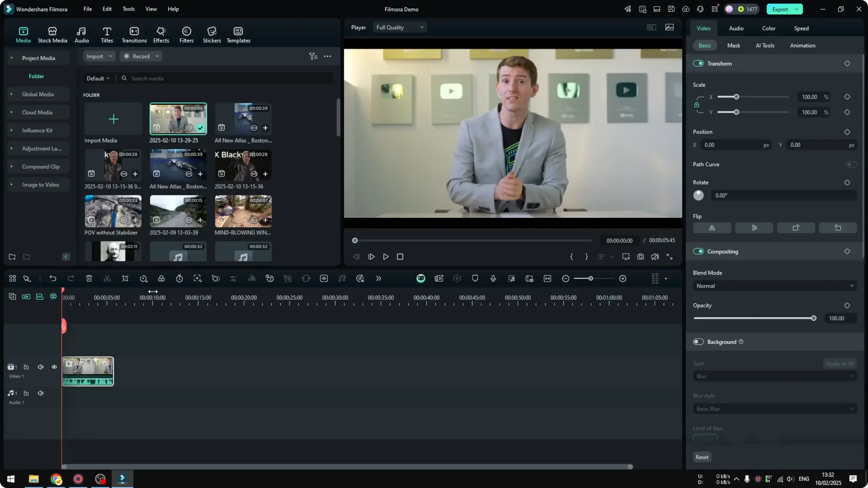Screen dimensions: 868x488
Task: Open the Effects panel
Action: click(161, 34)
